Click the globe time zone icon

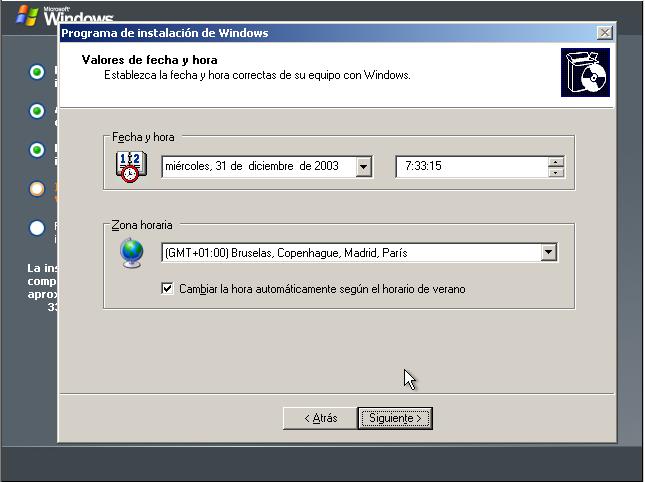point(132,253)
